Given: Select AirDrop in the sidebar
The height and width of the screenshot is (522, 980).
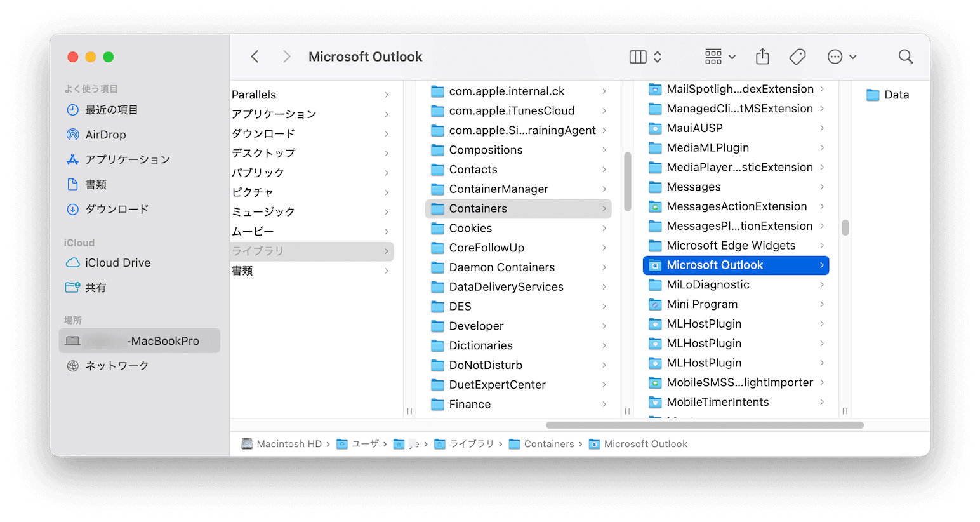Looking at the screenshot, I should coord(139,135).
